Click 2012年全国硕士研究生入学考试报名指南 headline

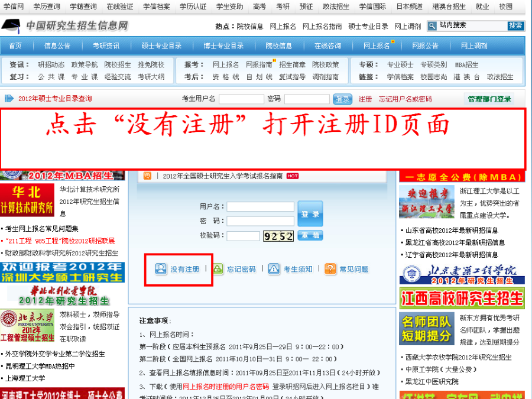(x=223, y=176)
